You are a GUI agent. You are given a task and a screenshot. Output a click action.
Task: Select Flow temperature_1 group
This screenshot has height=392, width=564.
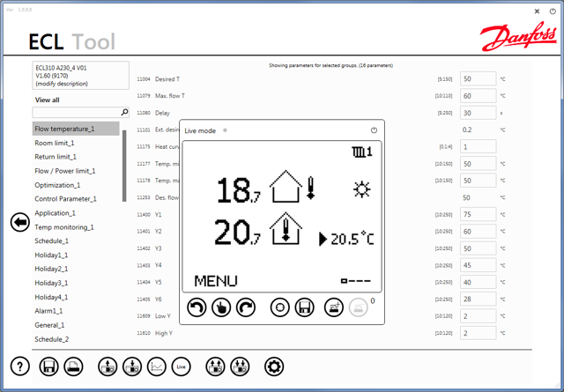click(x=76, y=129)
